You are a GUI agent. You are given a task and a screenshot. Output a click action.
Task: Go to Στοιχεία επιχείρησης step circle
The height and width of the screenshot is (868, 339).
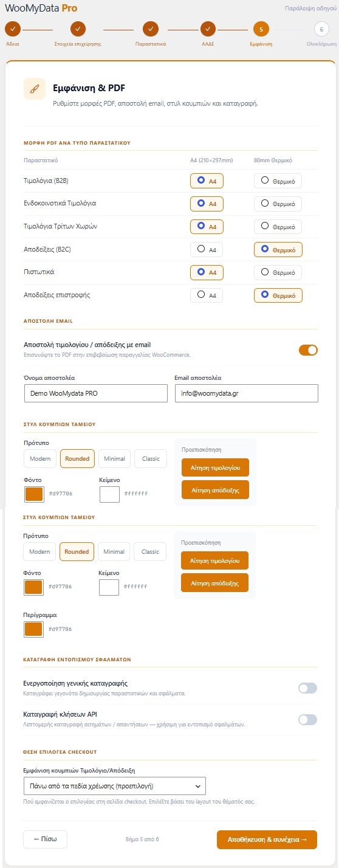[x=78, y=29]
